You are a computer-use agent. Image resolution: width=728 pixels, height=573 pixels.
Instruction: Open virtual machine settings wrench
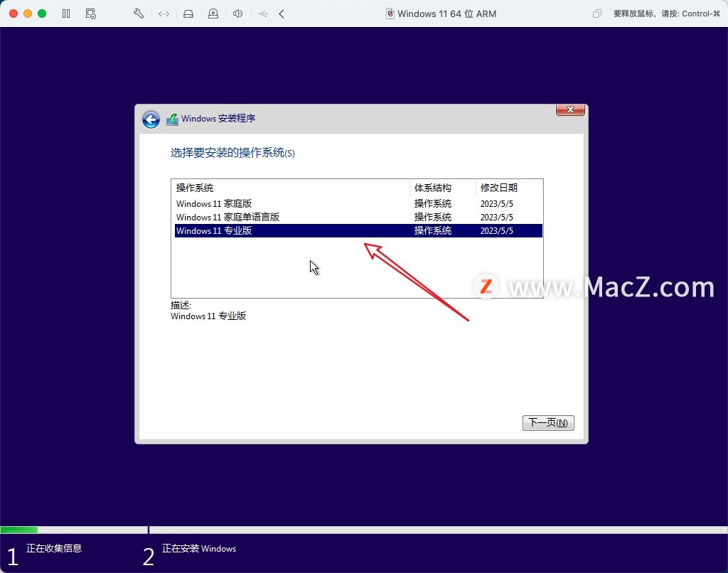139,14
